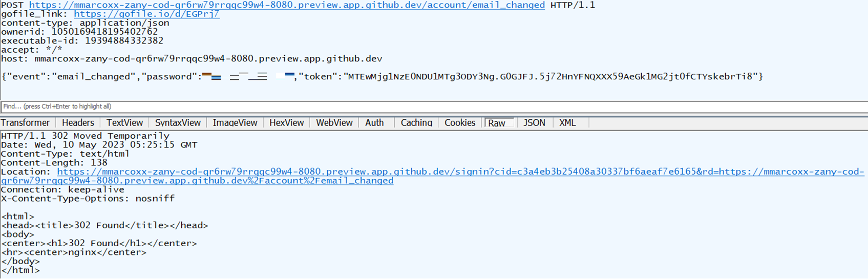Open the Auth tab
The image size is (868, 279).
[374, 123]
